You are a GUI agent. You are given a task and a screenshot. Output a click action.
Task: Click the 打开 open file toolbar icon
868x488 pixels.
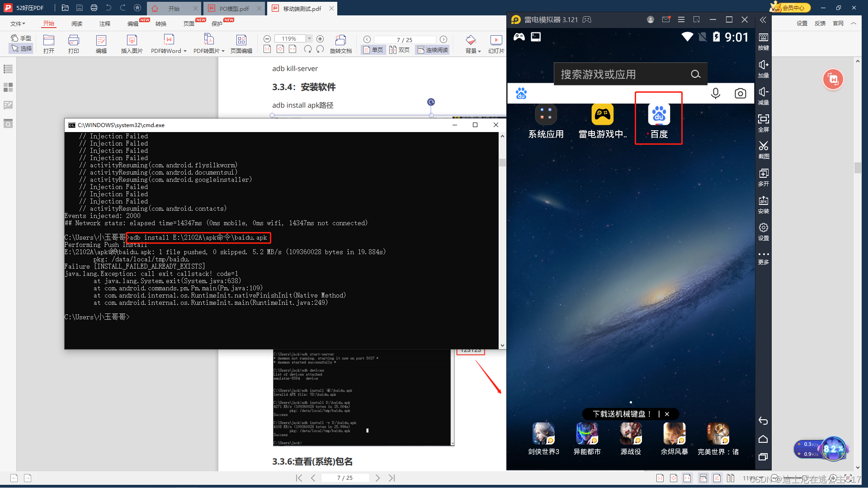49,44
